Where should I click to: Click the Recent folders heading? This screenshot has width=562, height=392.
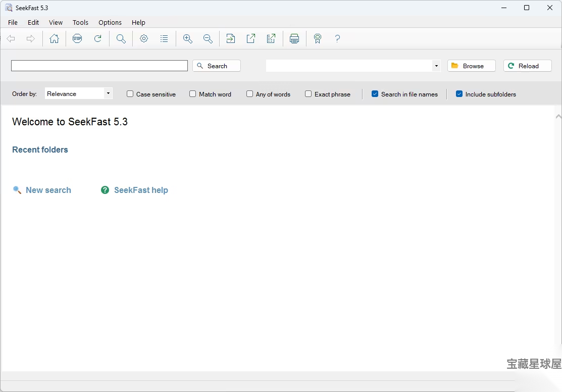[x=40, y=150]
